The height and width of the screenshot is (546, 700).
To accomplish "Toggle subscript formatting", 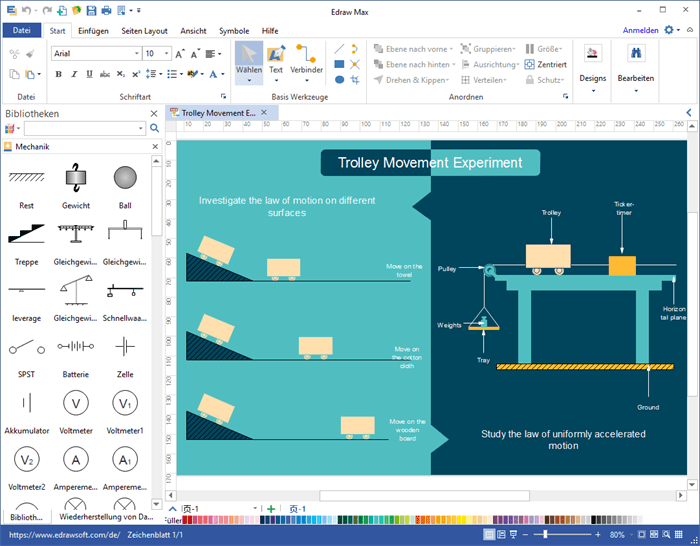I will pos(121,74).
